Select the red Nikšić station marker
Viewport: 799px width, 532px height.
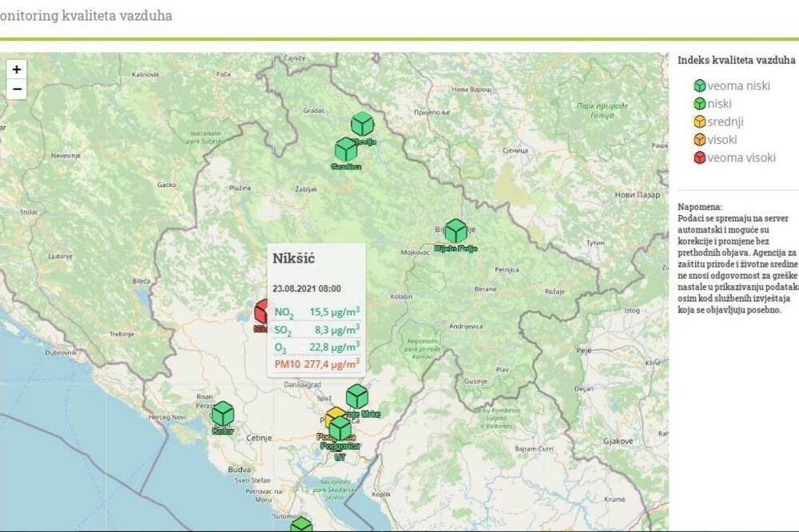pyautogui.click(x=262, y=312)
